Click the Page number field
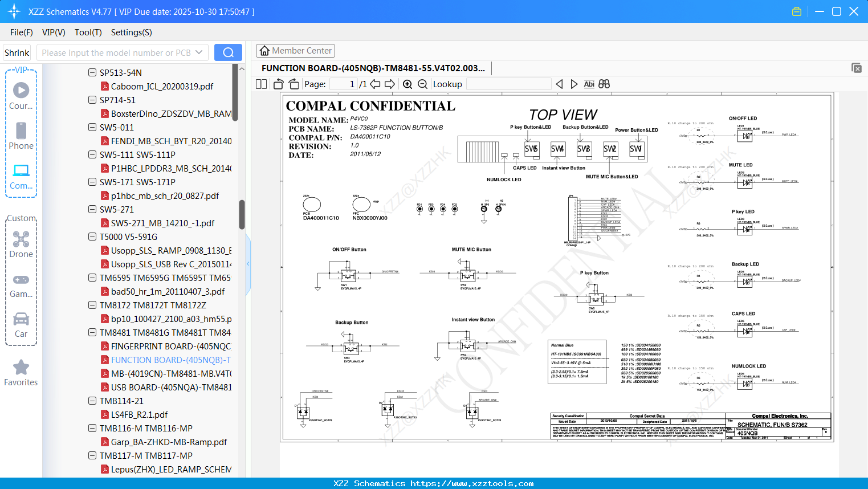The image size is (868, 489). tap(343, 84)
